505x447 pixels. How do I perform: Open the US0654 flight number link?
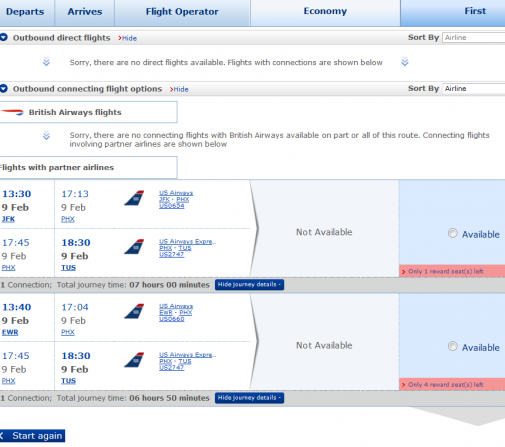pos(171,206)
